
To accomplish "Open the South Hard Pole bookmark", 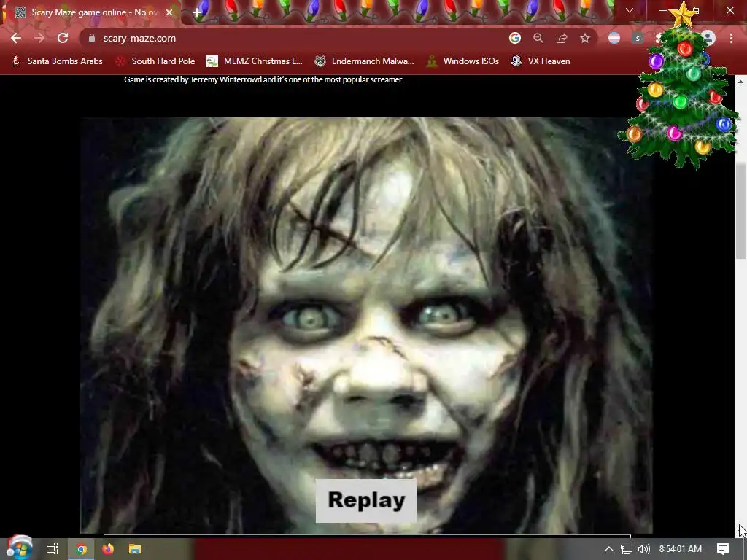I will 156,61.
